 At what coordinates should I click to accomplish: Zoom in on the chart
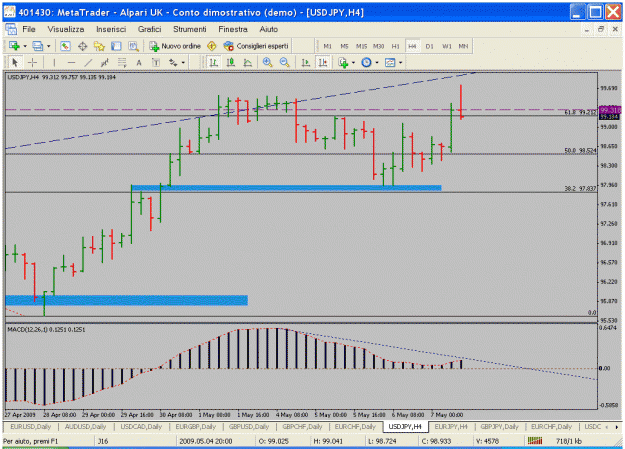coord(267,63)
